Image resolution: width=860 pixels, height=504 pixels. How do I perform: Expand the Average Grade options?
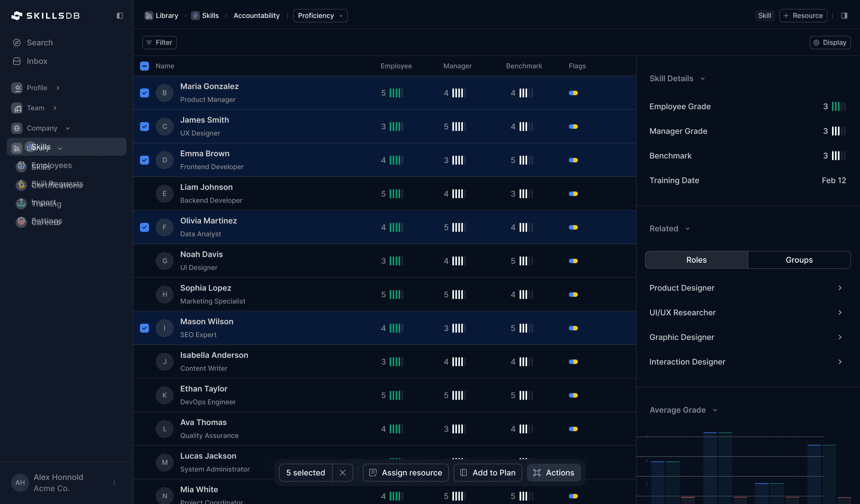pos(715,410)
